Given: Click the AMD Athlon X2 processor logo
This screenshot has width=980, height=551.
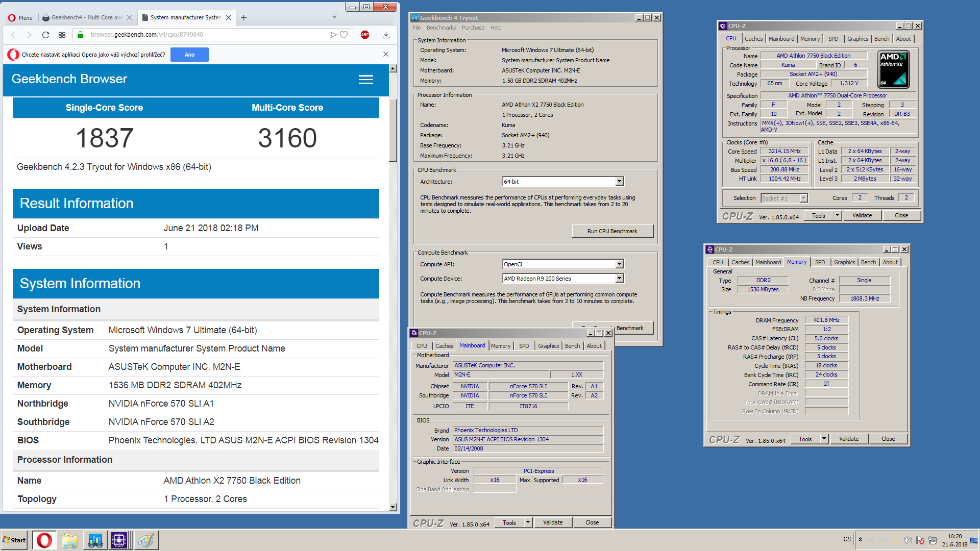Looking at the screenshot, I should (893, 69).
